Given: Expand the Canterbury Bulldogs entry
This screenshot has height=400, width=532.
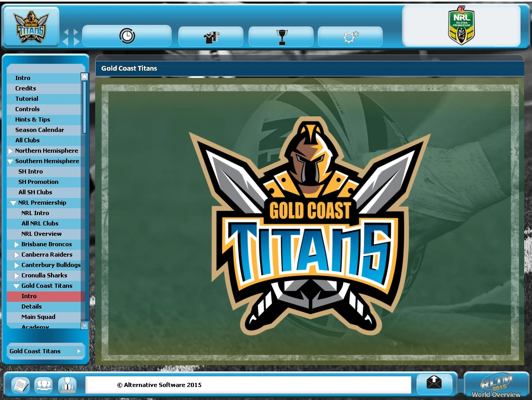Looking at the screenshot, I should coord(16,265).
